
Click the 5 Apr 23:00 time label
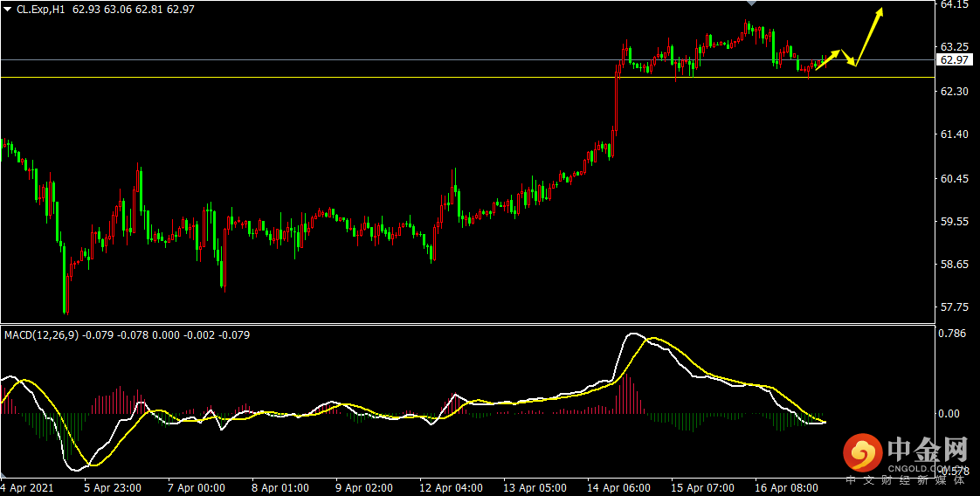coord(114,487)
